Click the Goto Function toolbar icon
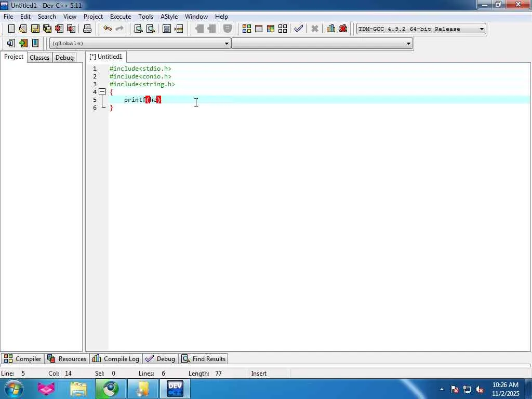Image resolution: width=532 pixels, height=399 pixels. pyautogui.click(x=167, y=29)
